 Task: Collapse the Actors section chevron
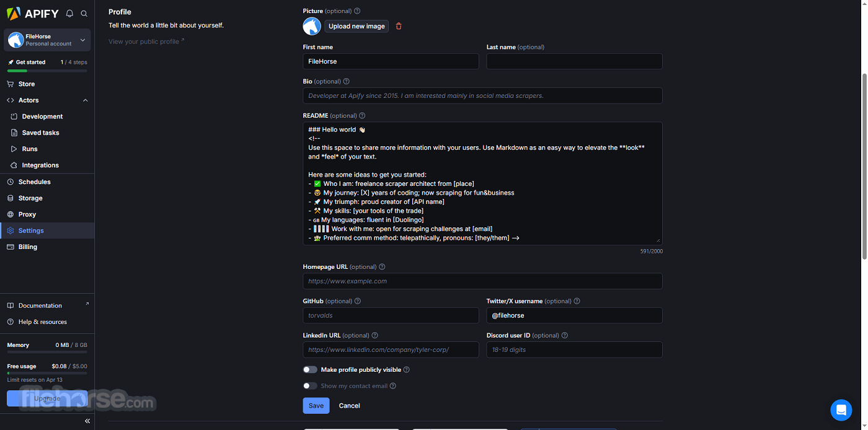point(86,100)
